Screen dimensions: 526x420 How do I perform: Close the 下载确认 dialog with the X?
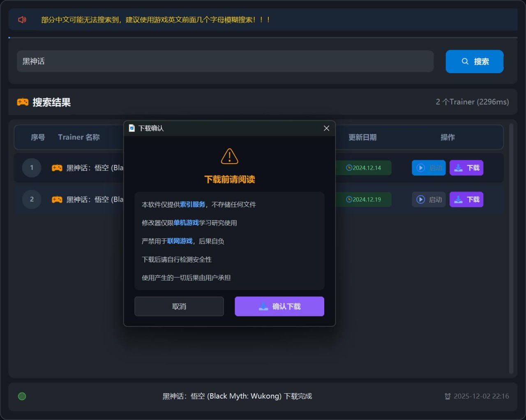[x=326, y=128]
